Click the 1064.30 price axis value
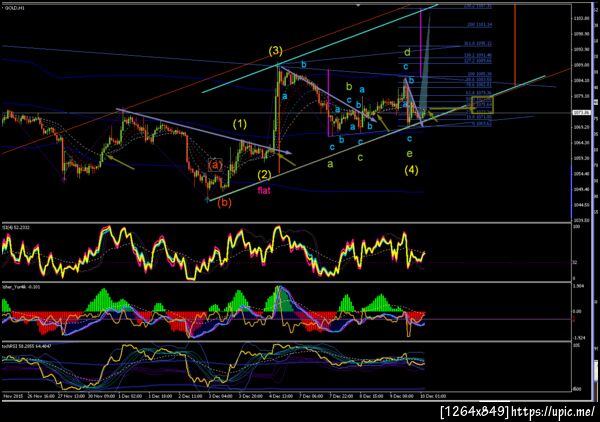 pyautogui.click(x=581, y=143)
